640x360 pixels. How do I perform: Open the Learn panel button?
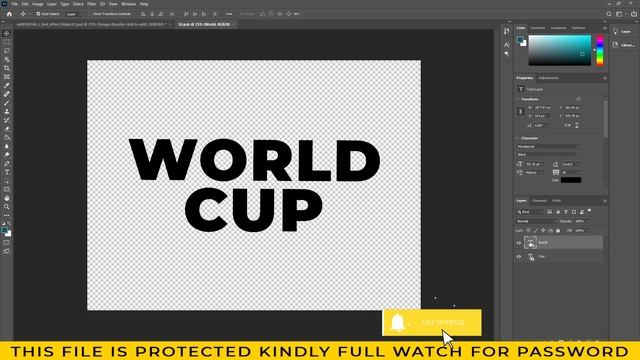[622, 31]
